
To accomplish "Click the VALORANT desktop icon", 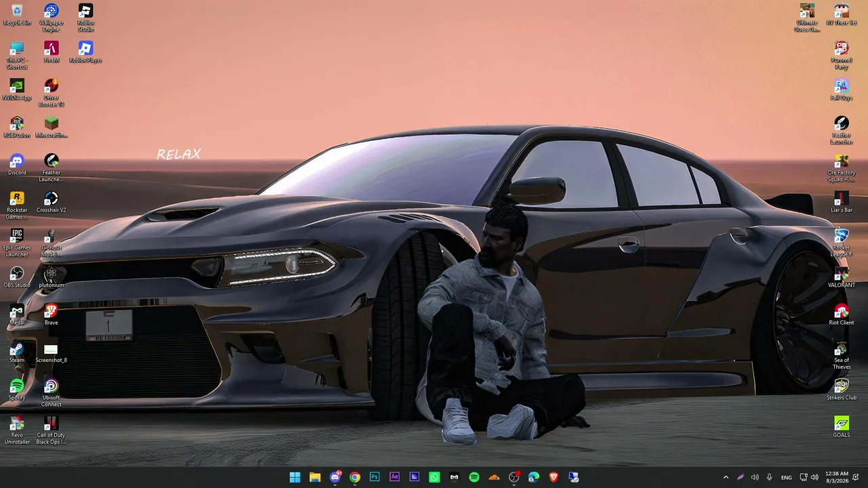I will (x=842, y=277).
